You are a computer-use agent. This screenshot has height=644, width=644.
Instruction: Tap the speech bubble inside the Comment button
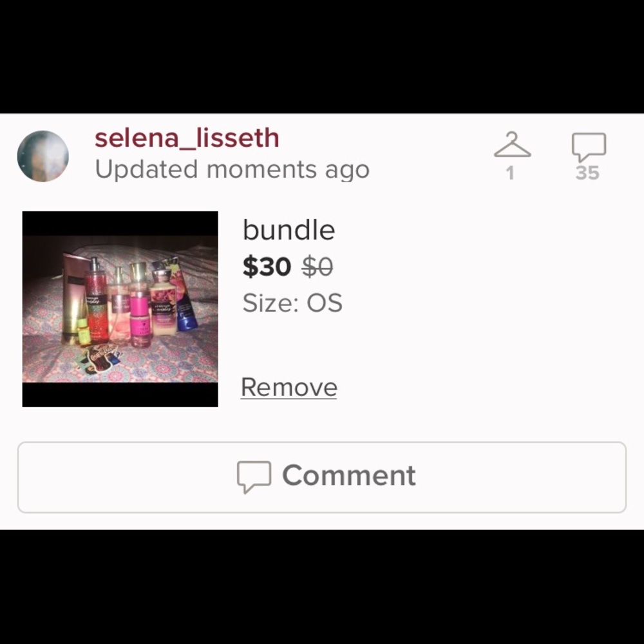pos(254,477)
